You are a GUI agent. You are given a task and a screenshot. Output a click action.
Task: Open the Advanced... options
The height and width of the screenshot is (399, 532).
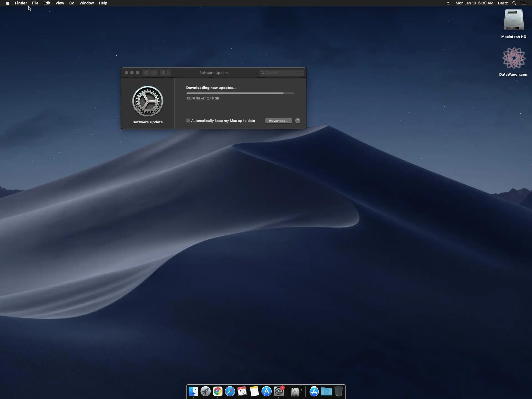click(278, 121)
